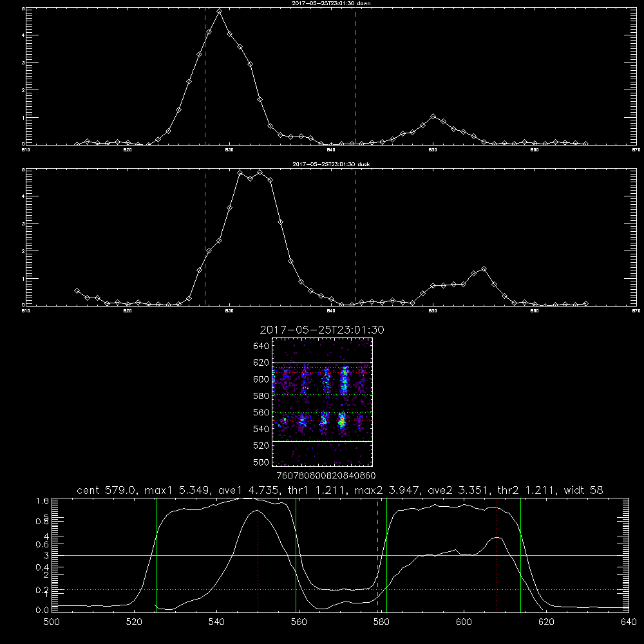Image resolution: width=644 pixels, height=644 pixels.
Task: Click the right green dashed line in dawn plot
Action: click(x=355, y=76)
